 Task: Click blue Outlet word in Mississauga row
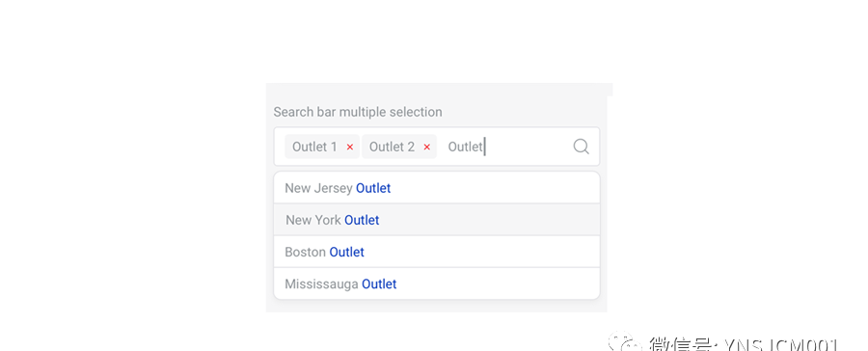(379, 284)
